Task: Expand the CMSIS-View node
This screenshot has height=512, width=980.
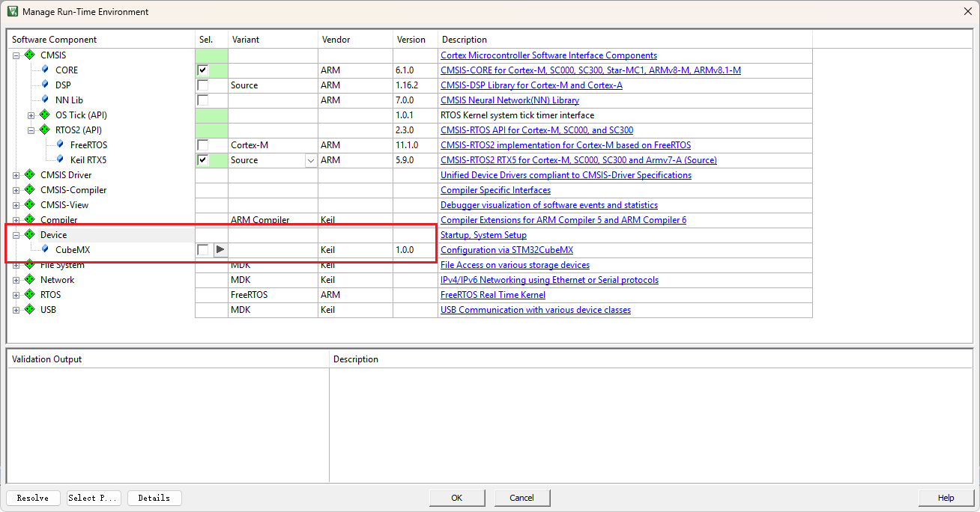Action: coord(16,205)
